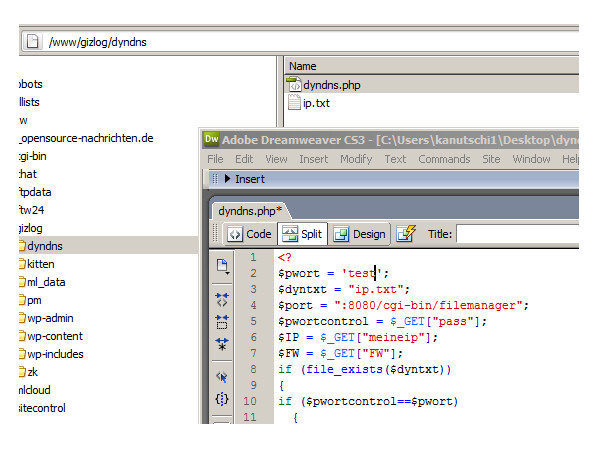Click the Dreamweaver Dw application icon
The height and width of the screenshot is (449, 598).
pyautogui.click(x=212, y=139)
